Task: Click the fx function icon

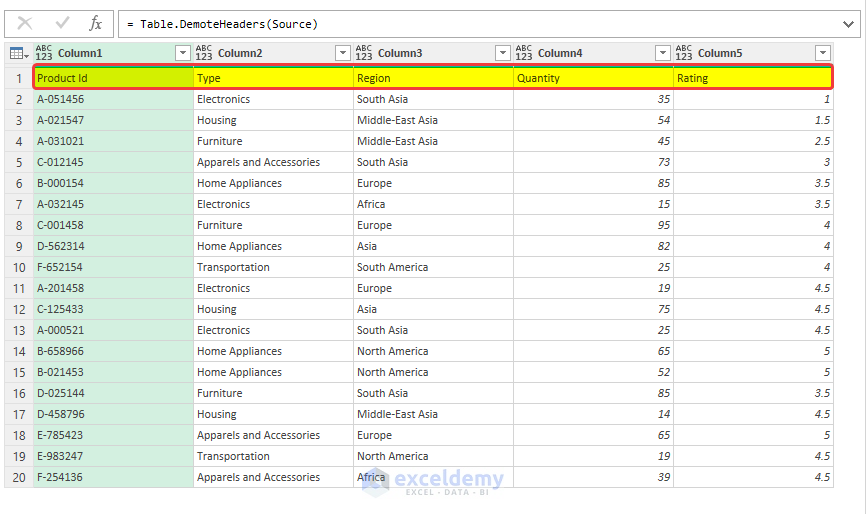Action: tap(96, 23)
